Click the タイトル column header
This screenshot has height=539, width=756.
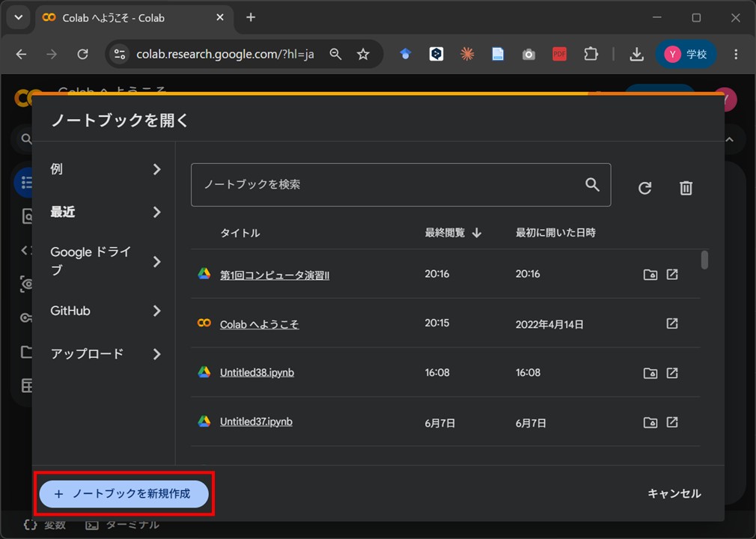(x=240, y=234)
